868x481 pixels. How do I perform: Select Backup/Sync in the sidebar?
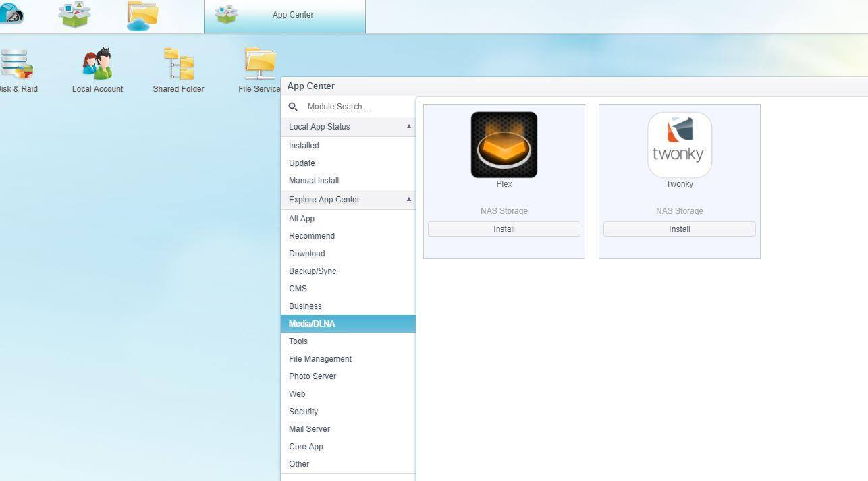[x=313, y=271]
